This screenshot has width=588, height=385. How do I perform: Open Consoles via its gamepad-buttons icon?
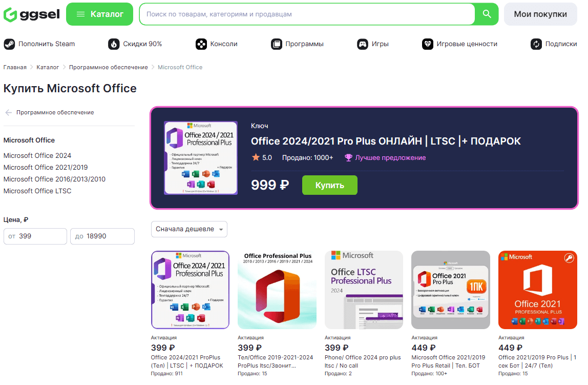tap(201, 44)
